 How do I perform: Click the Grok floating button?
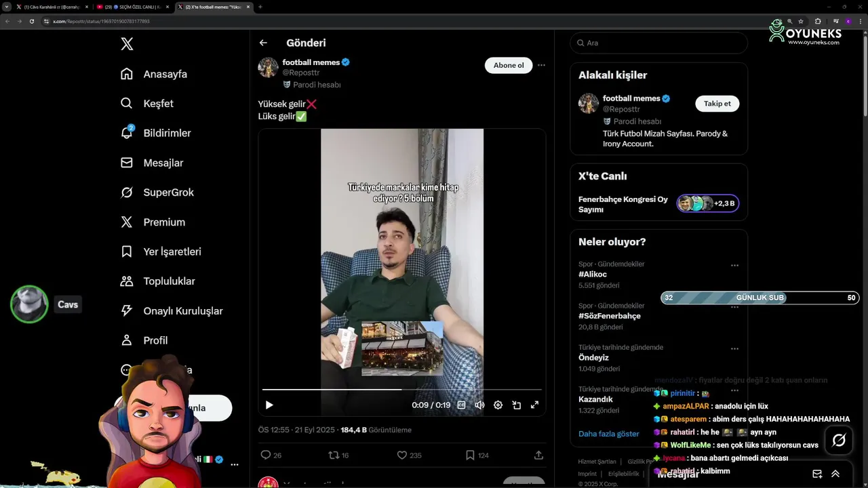point(839,441)
